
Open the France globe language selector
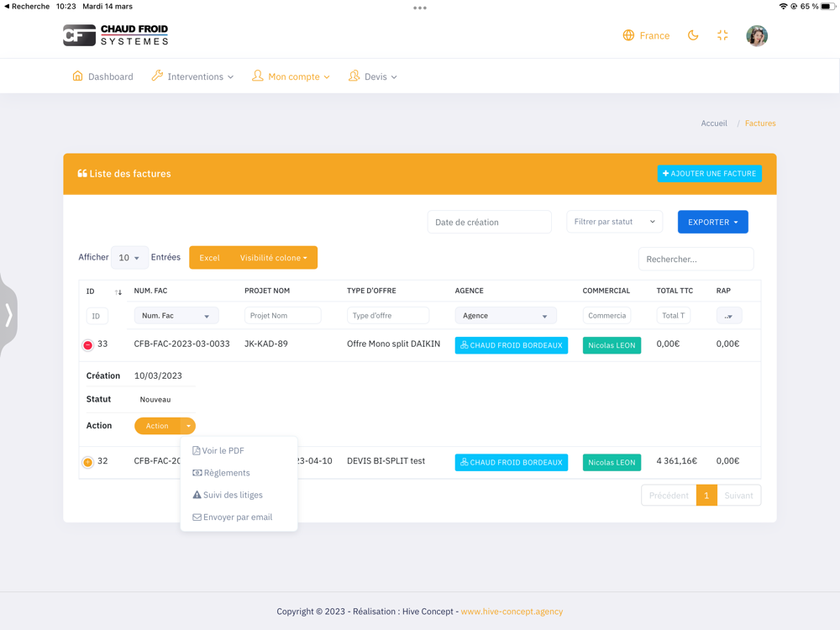point(646,36)
